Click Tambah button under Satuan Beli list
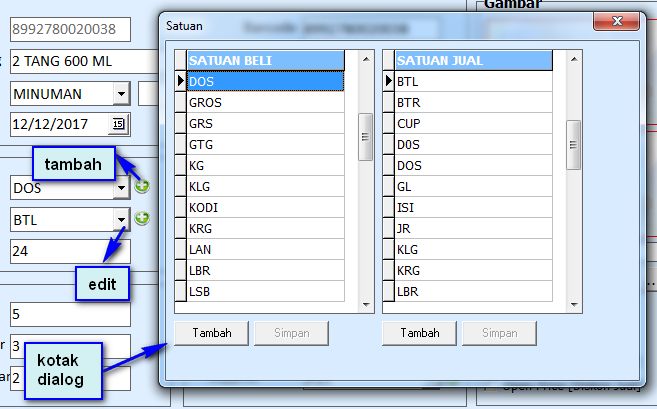 (x=212, y=333)
